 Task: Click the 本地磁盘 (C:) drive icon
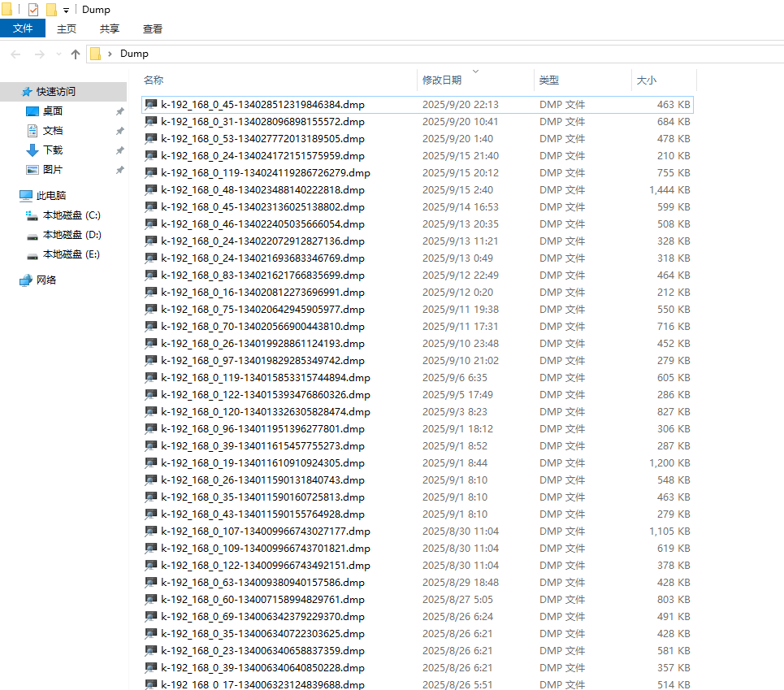[32, 215]
